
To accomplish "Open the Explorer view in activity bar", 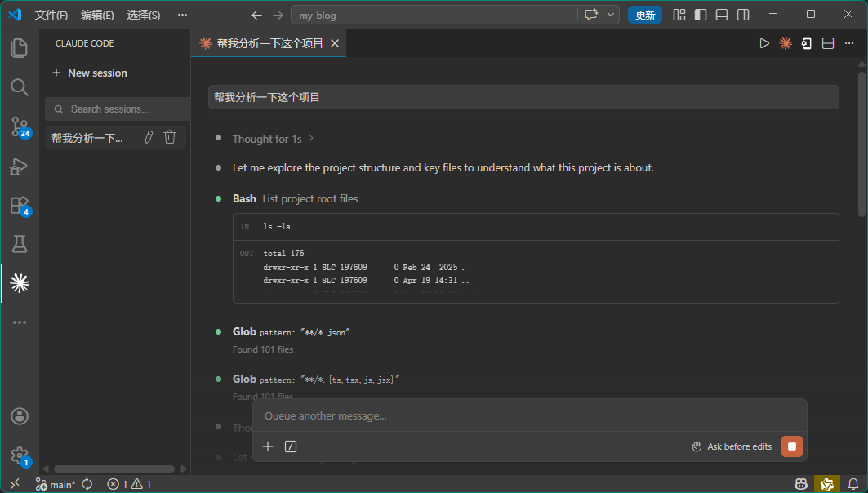I will (20, 48).
